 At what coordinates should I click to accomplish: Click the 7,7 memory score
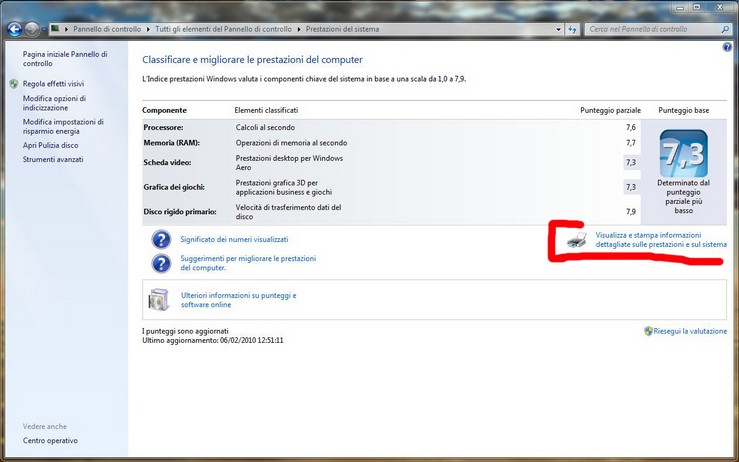coord(631,143)
